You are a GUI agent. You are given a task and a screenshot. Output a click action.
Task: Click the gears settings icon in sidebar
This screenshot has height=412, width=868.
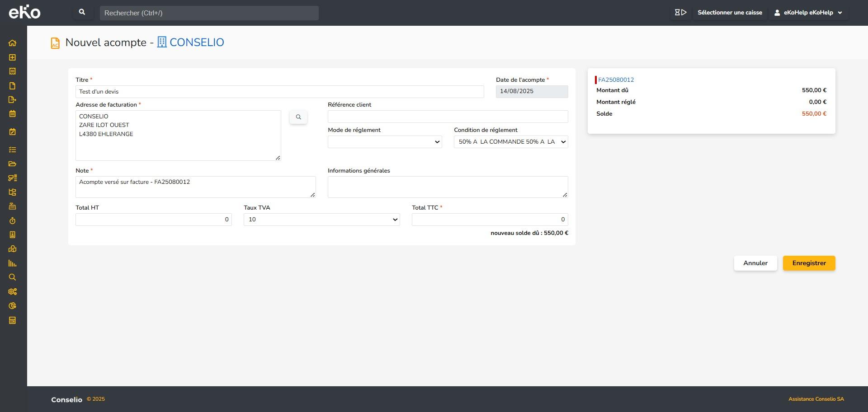[12, 292]
